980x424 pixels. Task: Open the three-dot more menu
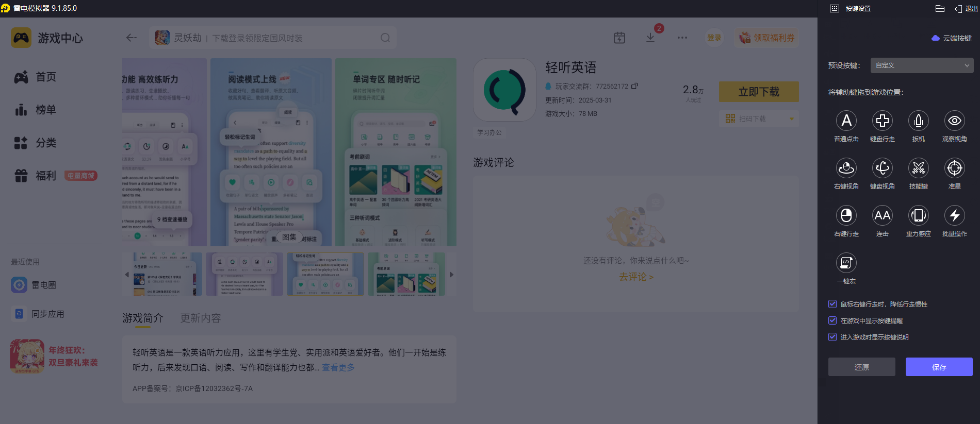click(x=682, y=38)
